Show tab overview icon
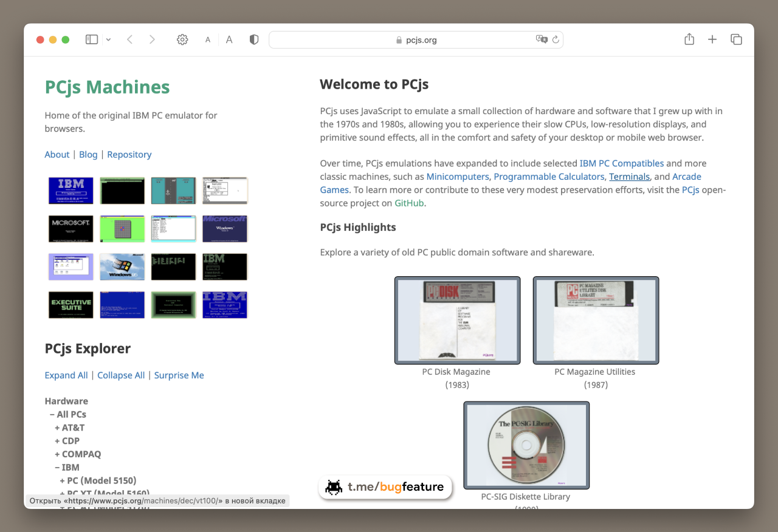This screenshot has width=778, height=532. coord(736,39)
